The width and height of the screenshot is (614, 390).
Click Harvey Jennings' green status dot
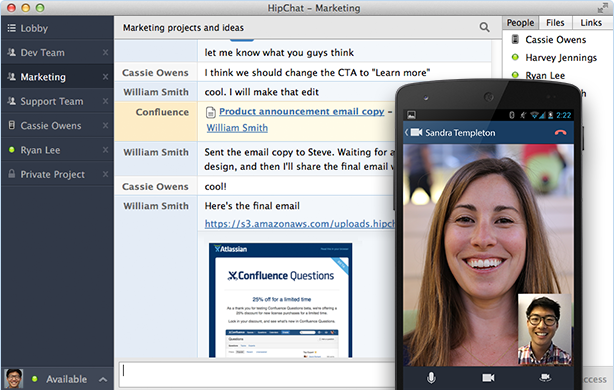point(515,57)
